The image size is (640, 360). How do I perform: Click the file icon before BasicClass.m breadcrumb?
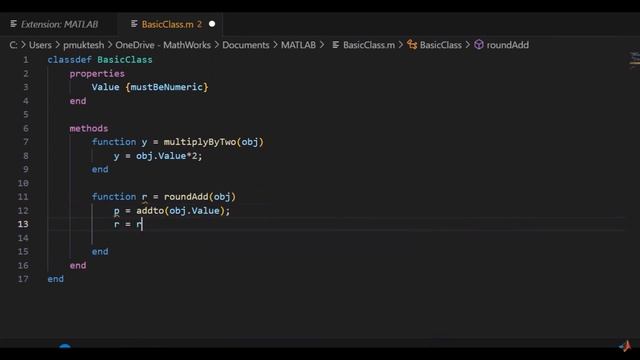tap(336, 45)
